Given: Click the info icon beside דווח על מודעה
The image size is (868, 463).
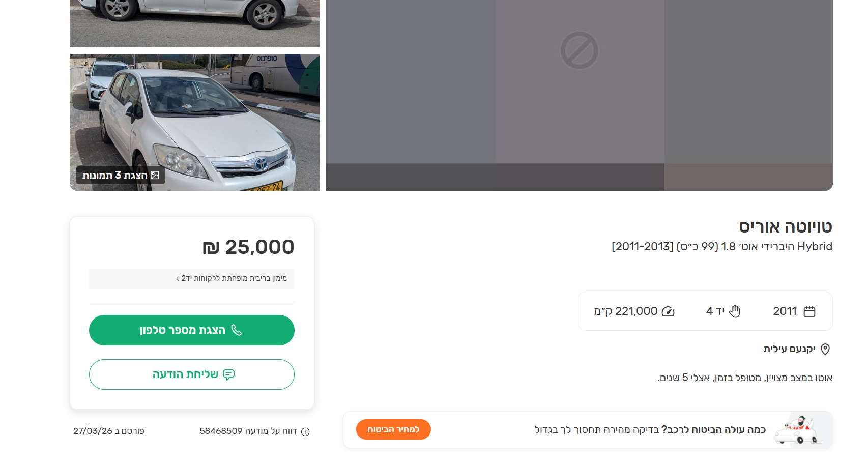Looking at the screenshot, I should click(305, 432).
